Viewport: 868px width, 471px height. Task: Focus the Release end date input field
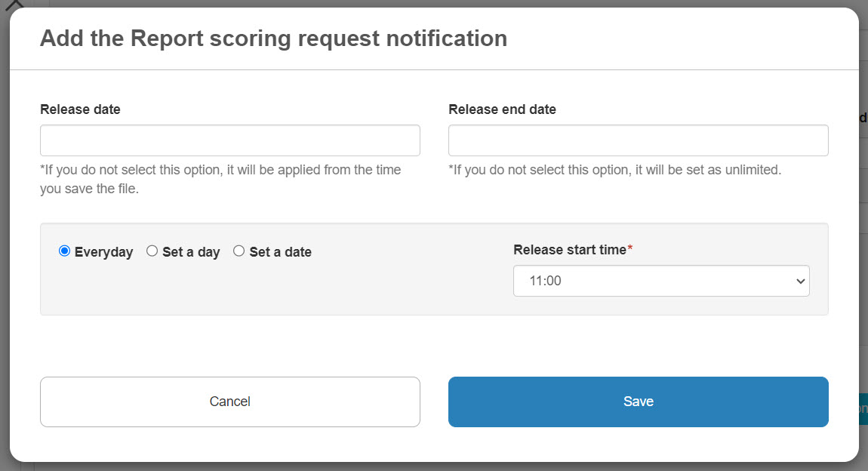[x=638, y=140]
